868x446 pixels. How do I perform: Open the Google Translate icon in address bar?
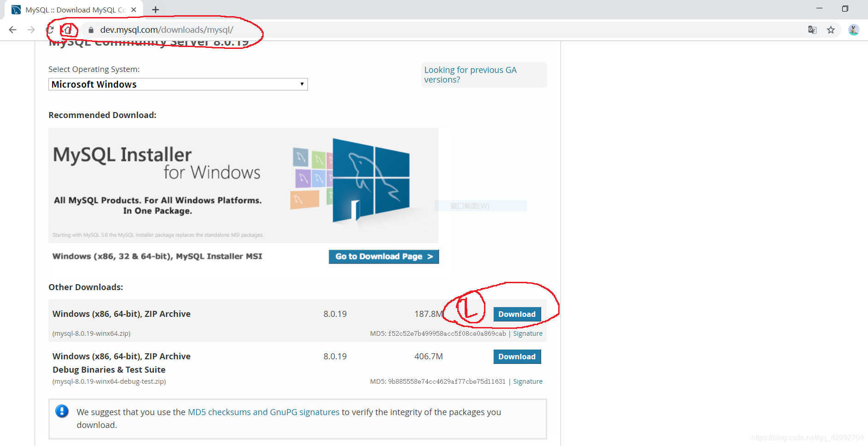click(x=812, y=30)
